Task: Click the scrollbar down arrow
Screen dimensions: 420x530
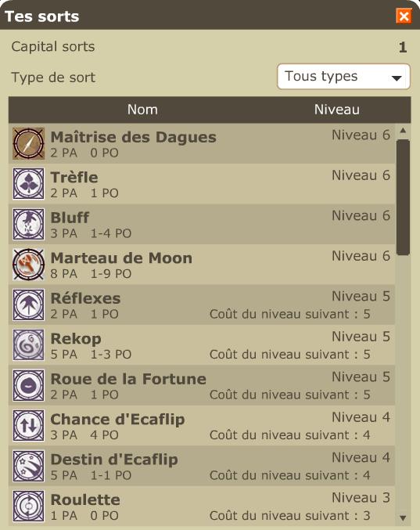Action: pos(403,517)
